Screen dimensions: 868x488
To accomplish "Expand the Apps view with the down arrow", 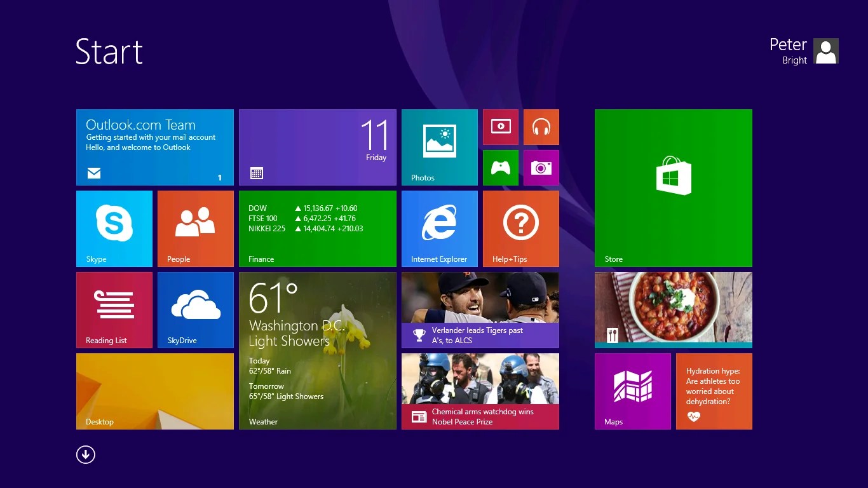I will (86, 454).
